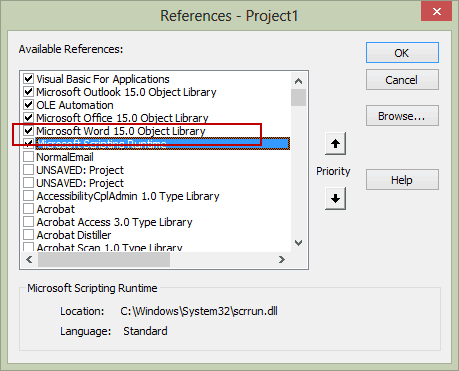Click the Cancel button
The height and width of the screenshot is (371, 459).
click(402, 80)
